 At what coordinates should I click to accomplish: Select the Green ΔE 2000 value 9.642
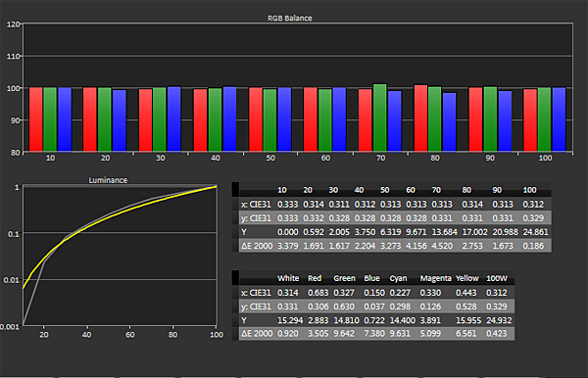pos(344,333)
